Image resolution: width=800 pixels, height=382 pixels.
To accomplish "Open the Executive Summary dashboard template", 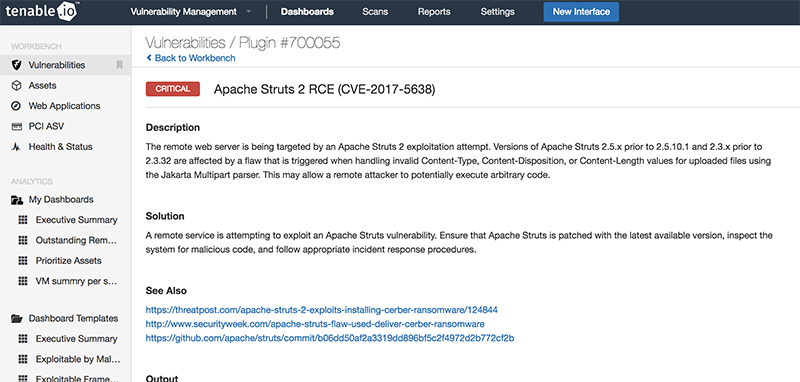I will click(x=77, y=339).
